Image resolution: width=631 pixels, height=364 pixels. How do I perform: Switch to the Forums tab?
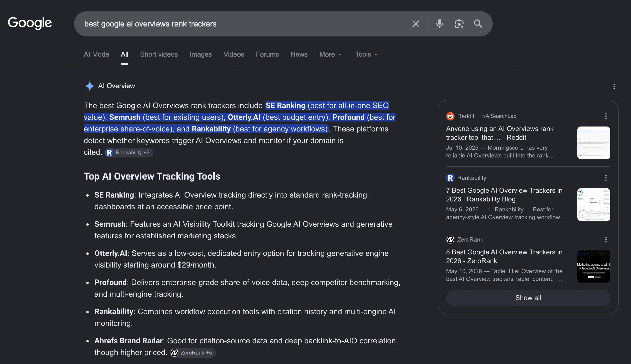point(267,54)
